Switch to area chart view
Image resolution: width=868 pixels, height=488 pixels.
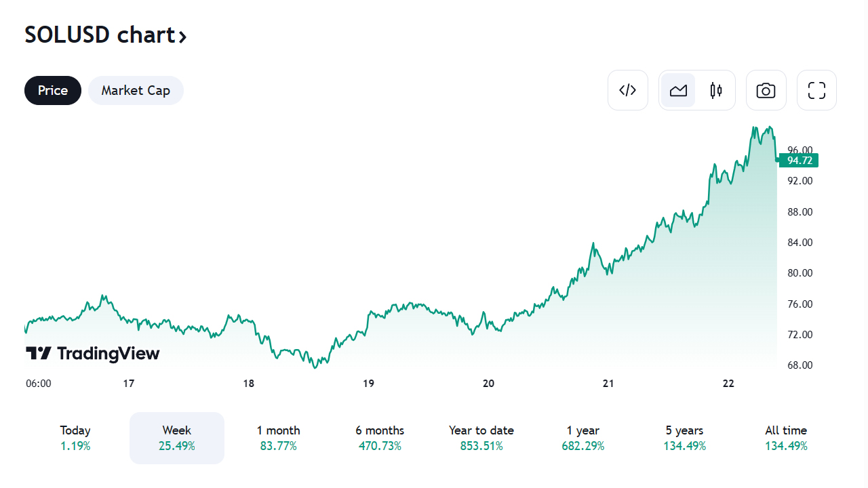[x=678, y=90]
